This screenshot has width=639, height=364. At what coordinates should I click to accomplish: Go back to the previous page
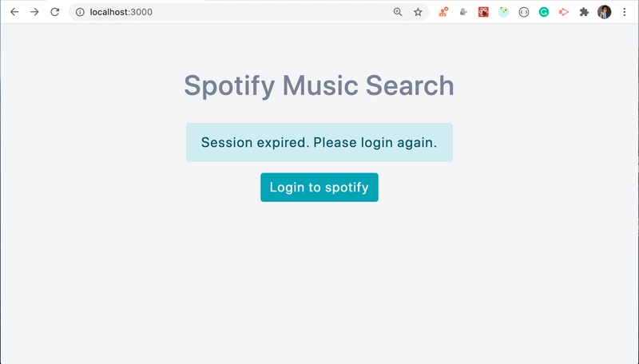tap(14, 12)
